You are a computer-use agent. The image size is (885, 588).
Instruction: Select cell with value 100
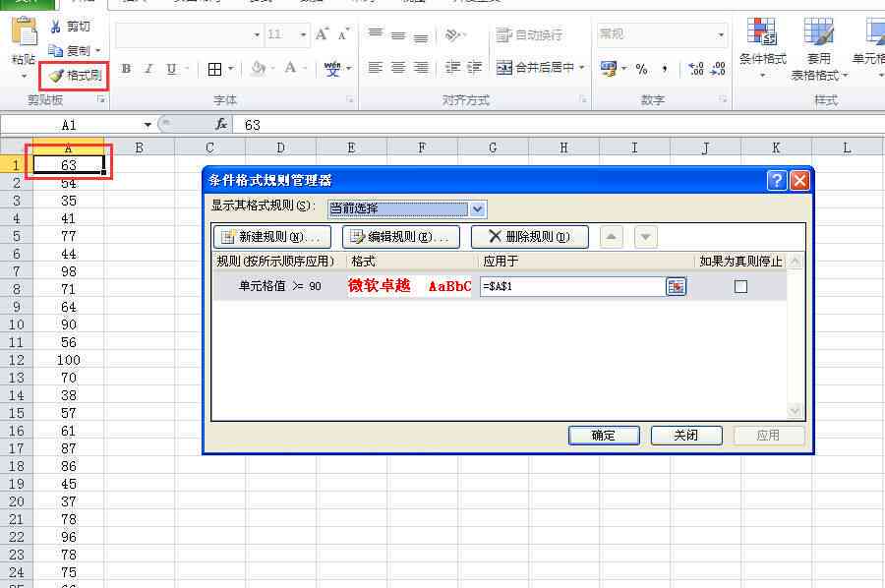tap(68, 360)
